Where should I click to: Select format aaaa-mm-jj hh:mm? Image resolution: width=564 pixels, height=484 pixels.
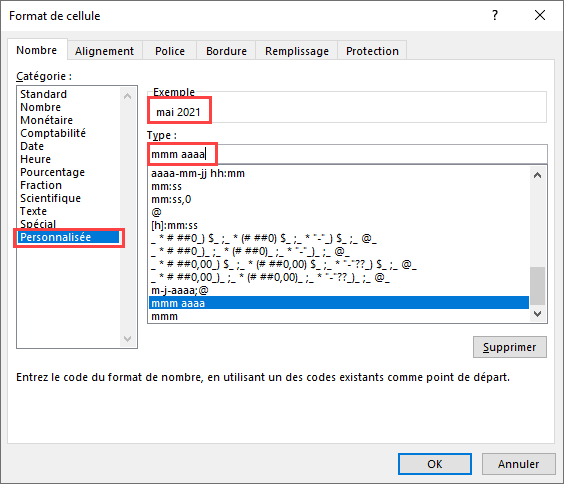339,173
